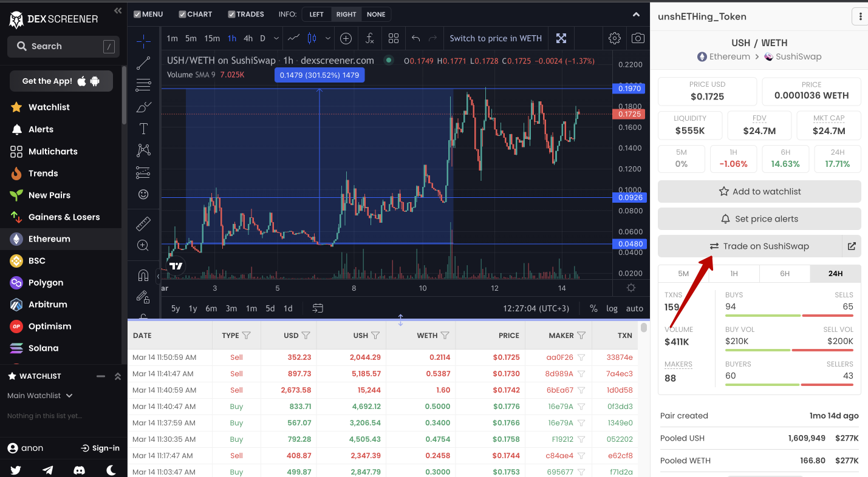Set chart range to 3m
The height and width of the screenshot is (477, 868).
231,308
